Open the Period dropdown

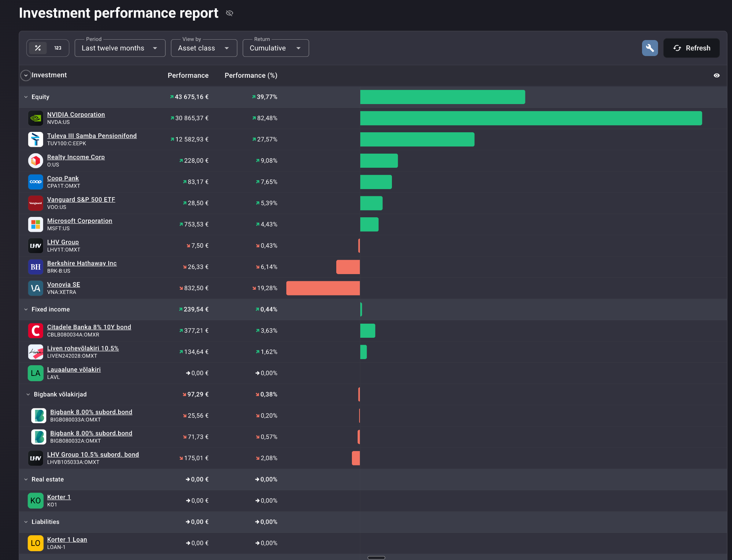[x=120, y=48]
